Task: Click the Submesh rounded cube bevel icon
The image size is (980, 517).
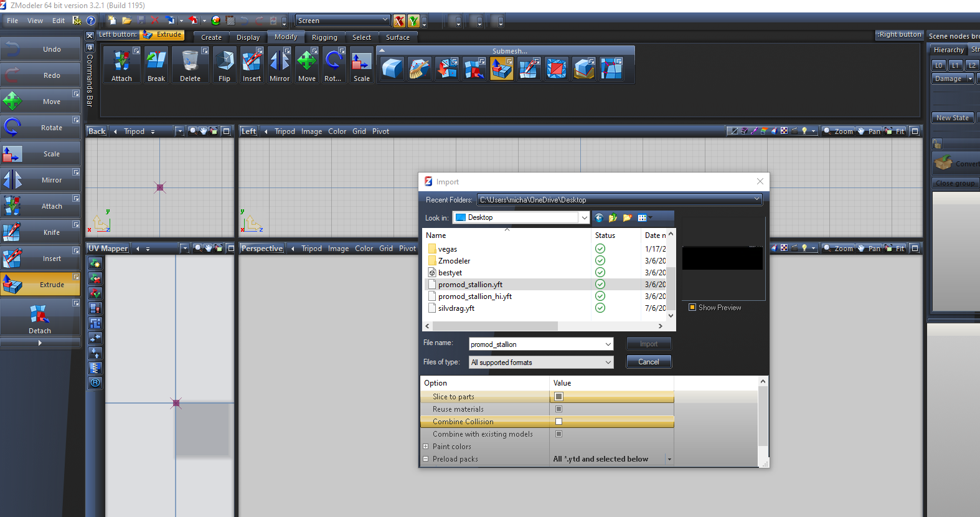Action: [x=392, y=69]
